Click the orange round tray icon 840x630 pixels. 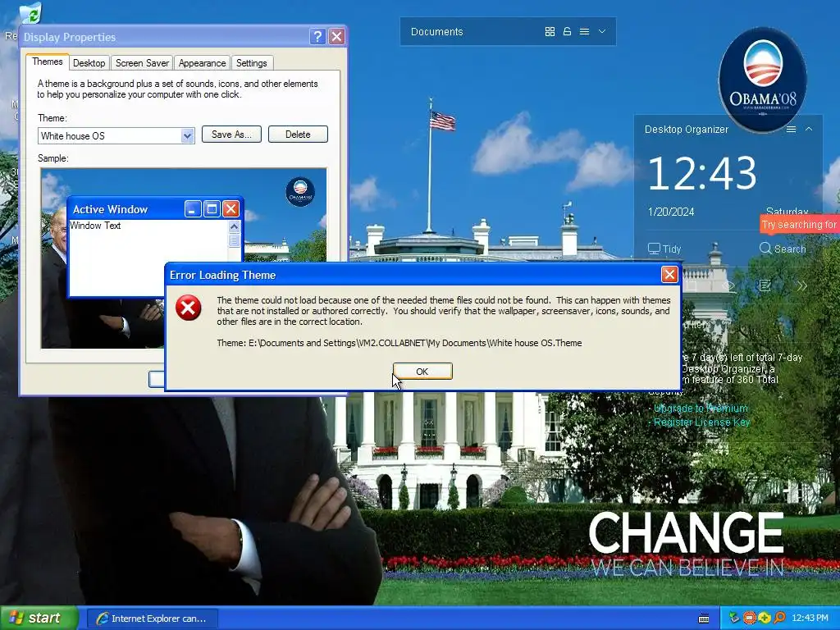coord(750,619)
